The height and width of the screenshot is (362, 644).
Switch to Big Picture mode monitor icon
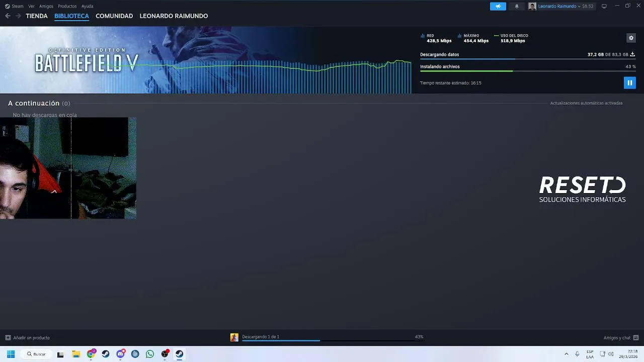tap(604, 6)
